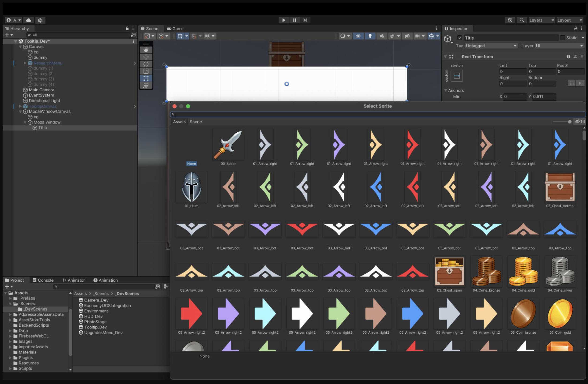Click the Title name field in Inspector
Screen dimensions: 588x384
click(x=511, y=38)
